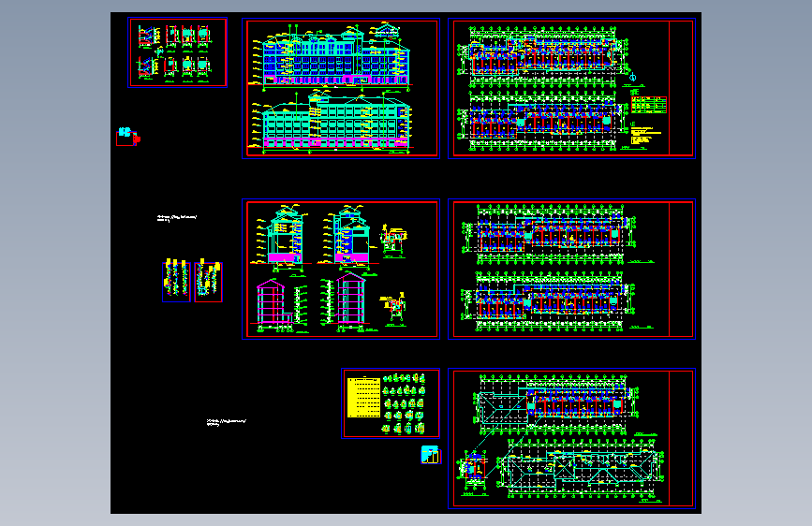Click the large yellow table in schedule sheet

click(x=363, y=397)
